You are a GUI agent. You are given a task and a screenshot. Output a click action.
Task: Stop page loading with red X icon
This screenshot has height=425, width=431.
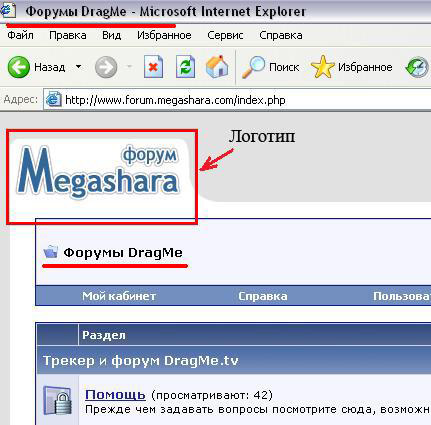153,67
